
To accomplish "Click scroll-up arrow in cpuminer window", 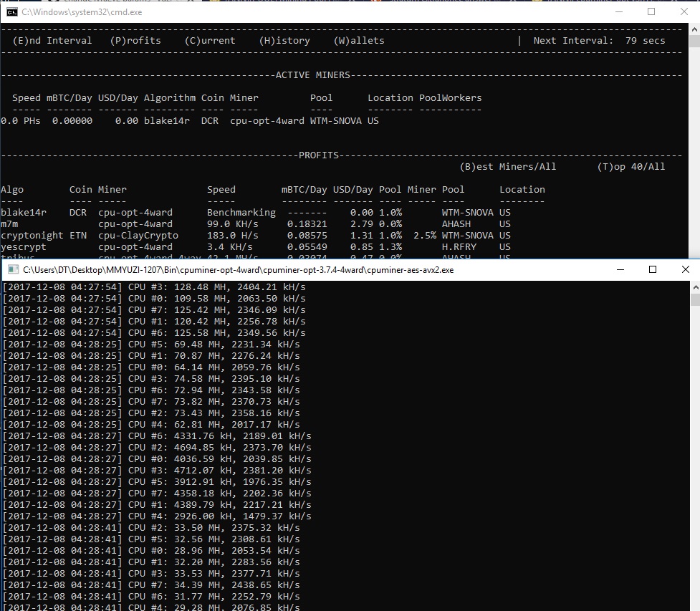I will 695,288.
